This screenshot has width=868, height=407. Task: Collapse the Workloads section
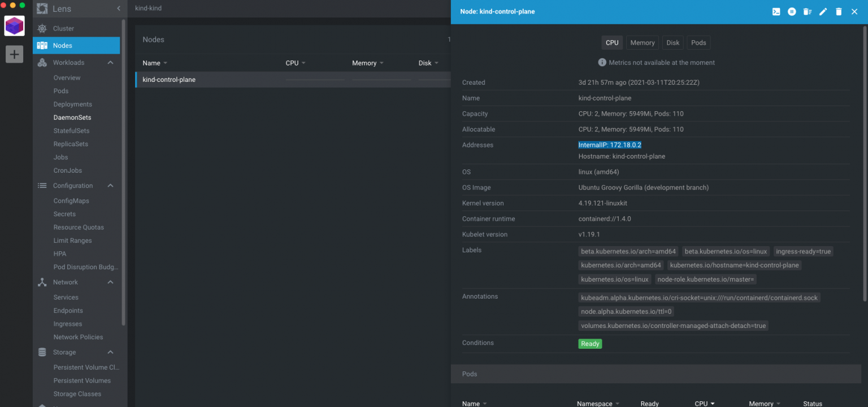tap(110, 62)
